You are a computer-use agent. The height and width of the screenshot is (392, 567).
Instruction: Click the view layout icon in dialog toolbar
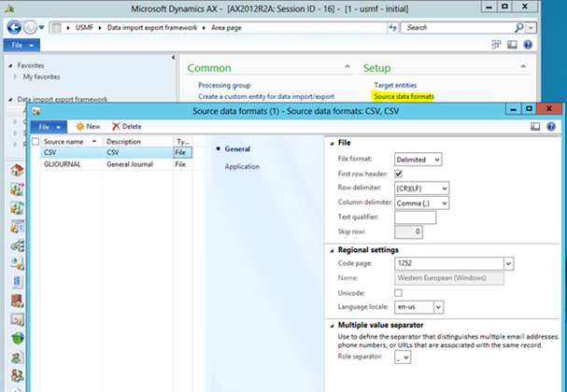(x=535, y=126)
